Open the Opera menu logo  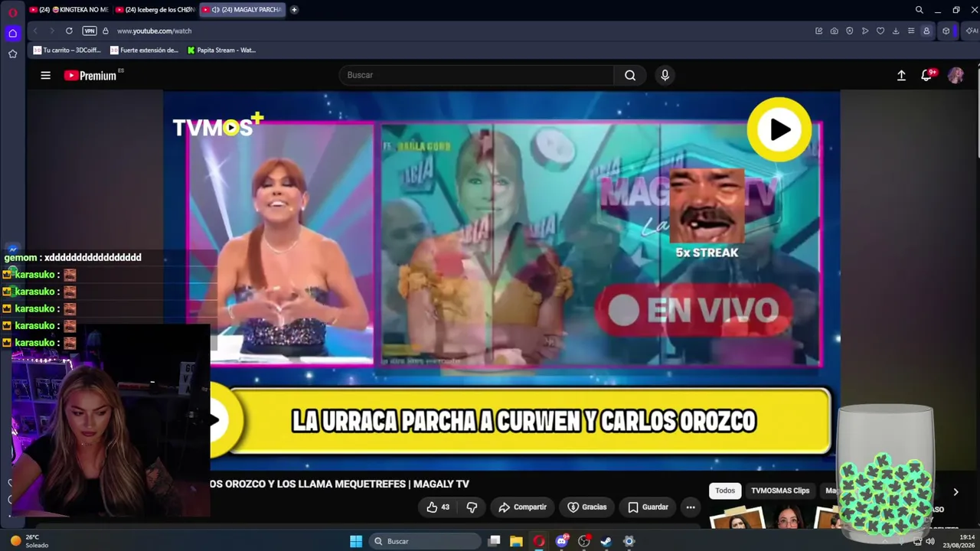click(x=12, y=12)
